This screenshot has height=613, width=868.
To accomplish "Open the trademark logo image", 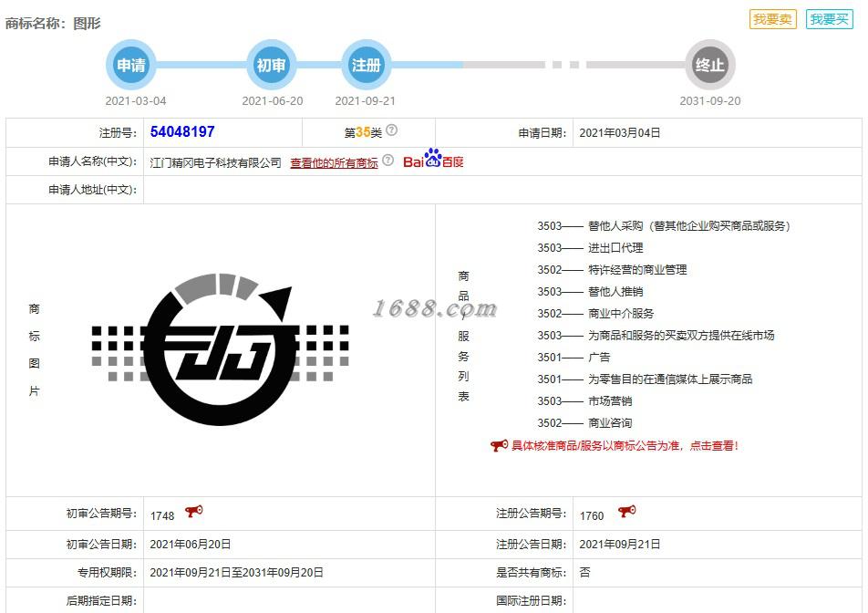I will 221,348.
